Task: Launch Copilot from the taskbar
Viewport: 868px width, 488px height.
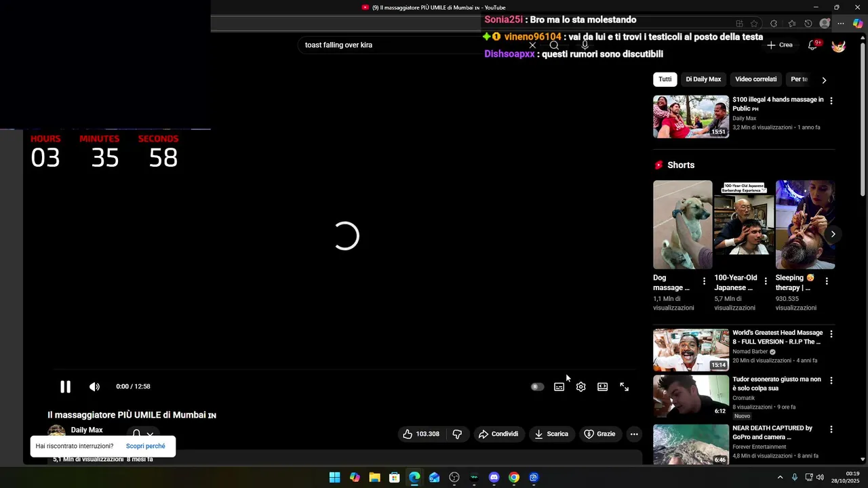Action: [355, 477]
